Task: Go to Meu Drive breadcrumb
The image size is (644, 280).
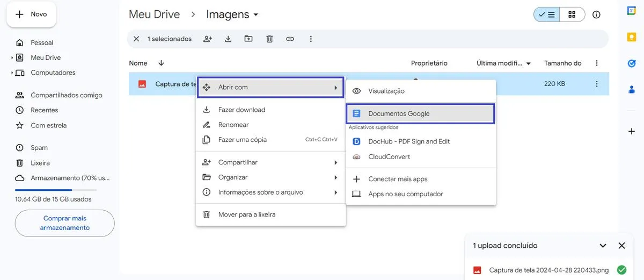Action: [x=154, y=15]
